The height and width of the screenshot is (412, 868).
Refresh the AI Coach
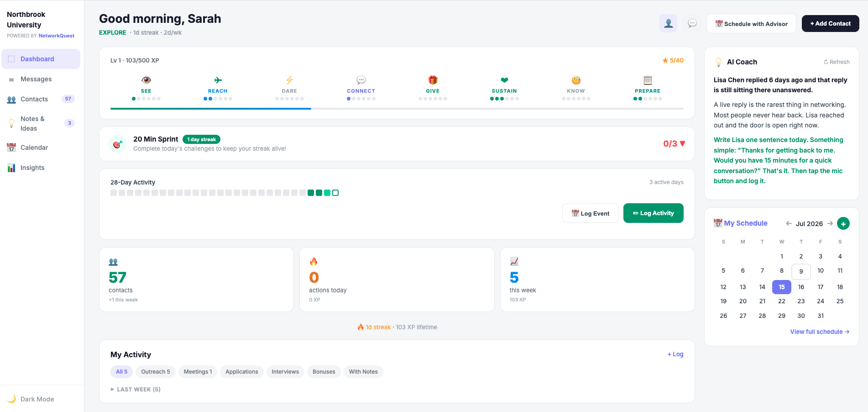point(837,62)
